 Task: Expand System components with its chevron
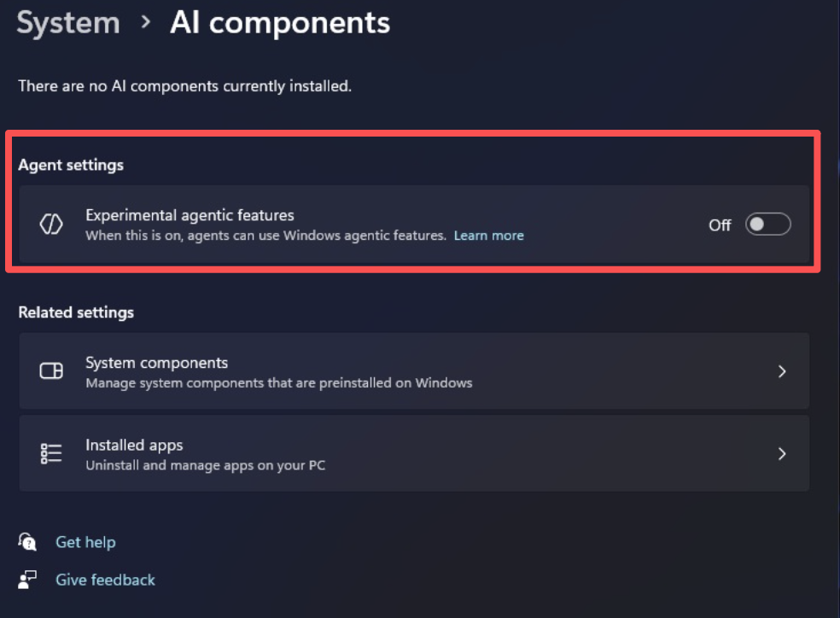pyautogui.click(x=781, y=371)
